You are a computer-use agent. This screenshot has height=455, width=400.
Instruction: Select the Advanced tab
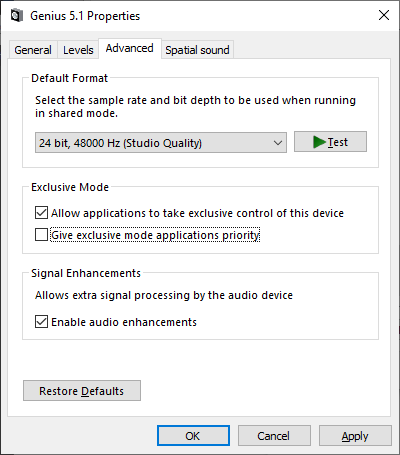coord(130,48)
